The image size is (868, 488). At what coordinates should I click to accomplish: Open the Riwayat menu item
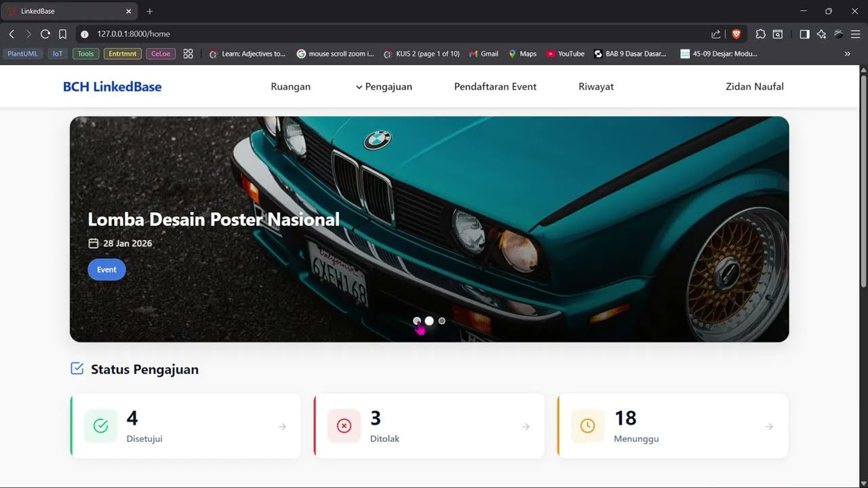[596, 87]
